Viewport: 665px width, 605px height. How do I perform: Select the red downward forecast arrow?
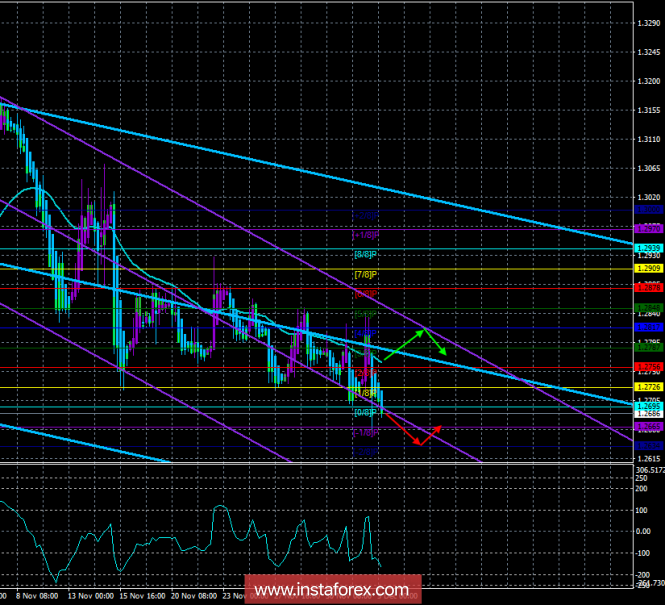[402, 429]
